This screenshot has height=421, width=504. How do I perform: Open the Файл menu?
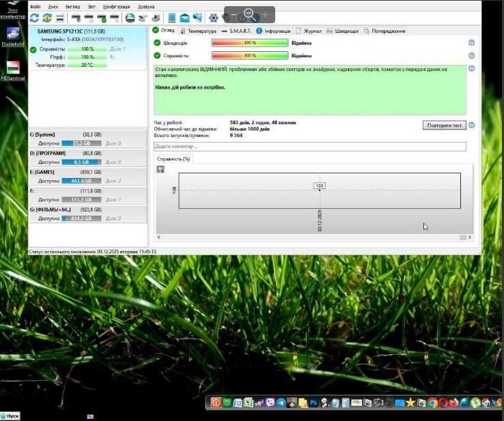(35, 7)
